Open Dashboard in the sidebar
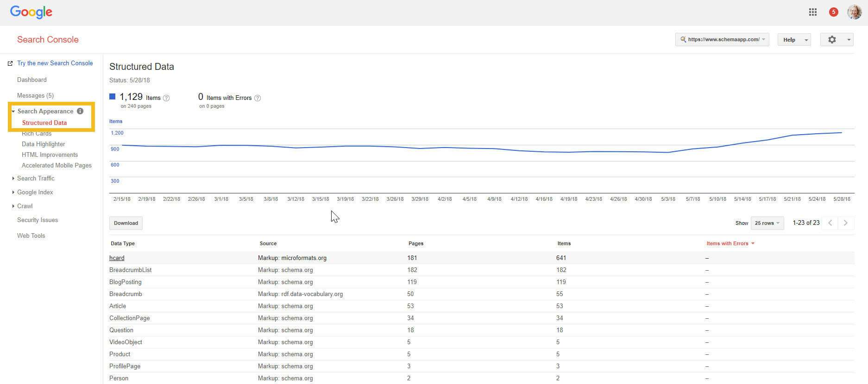Image resolution: width=868 pixels, height=384 pixels. 32,80
